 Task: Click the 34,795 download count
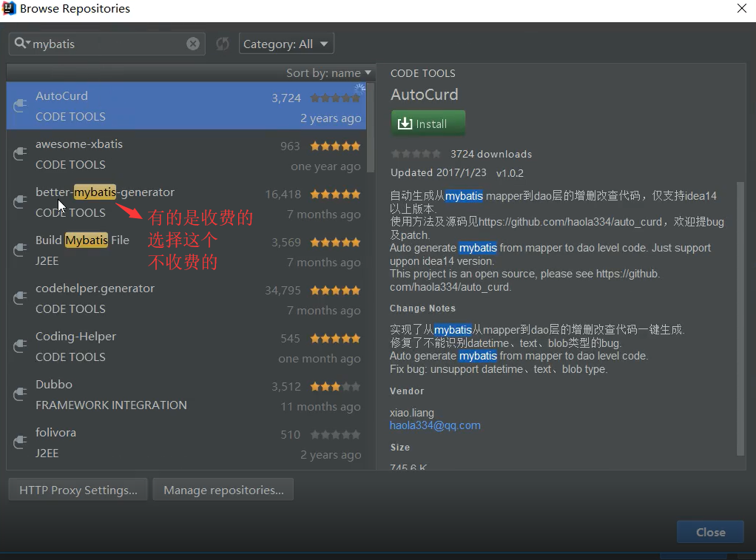point(283,291)
